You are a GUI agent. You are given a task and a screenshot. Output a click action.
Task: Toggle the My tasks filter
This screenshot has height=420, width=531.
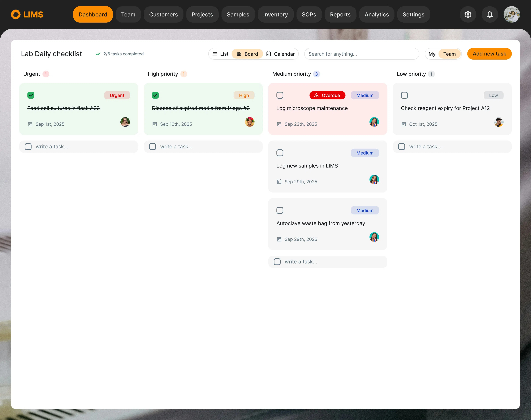pos(432,54)
